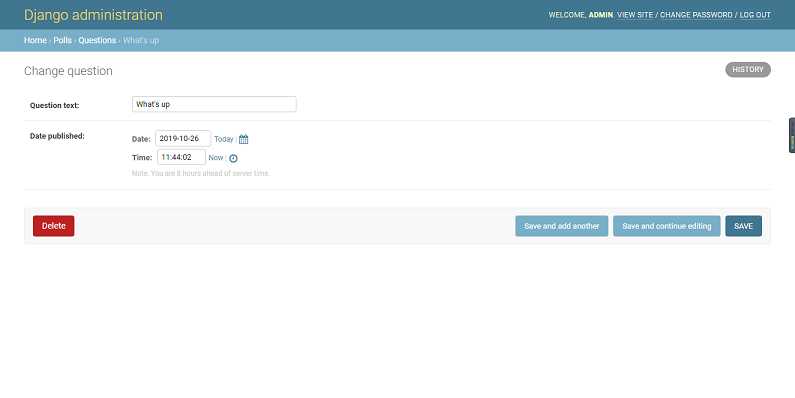
Task: Focus the Time input field
Action: click(182, 157)
